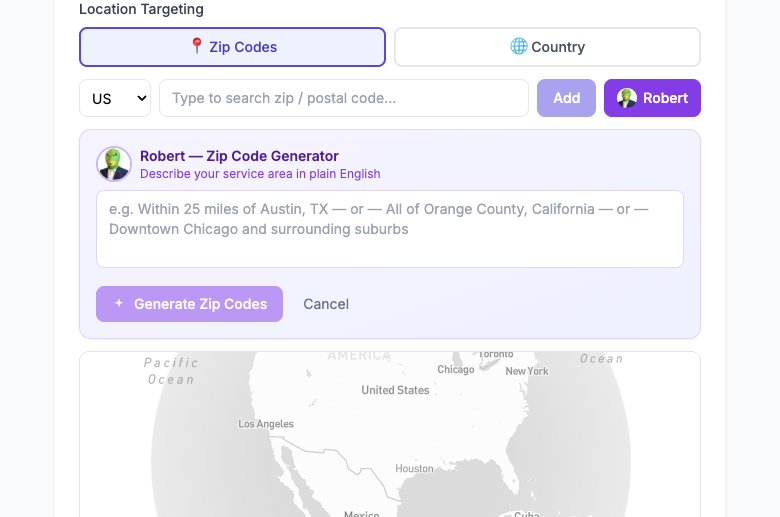Focus the zip / postal code search field

(x=343, y=98)
